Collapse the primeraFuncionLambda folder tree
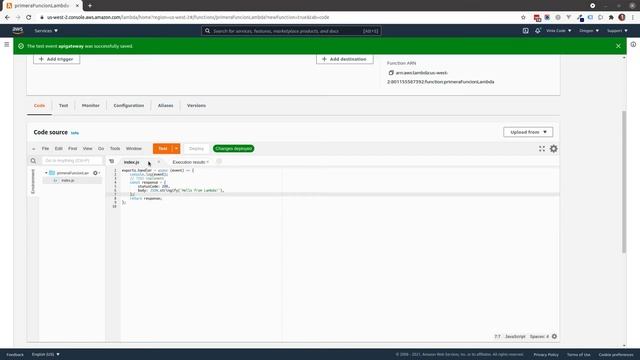Viewport: 640px width, 360px height. click(46, 173)
